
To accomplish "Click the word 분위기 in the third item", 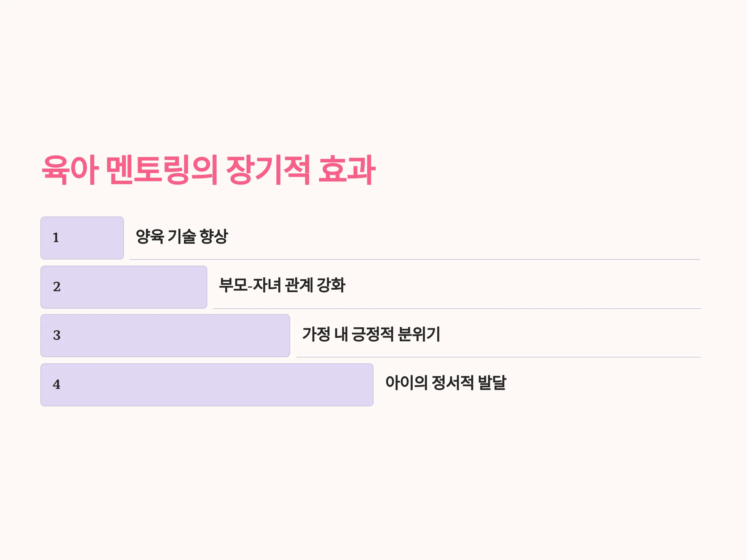I will click(x=419, y=334).
